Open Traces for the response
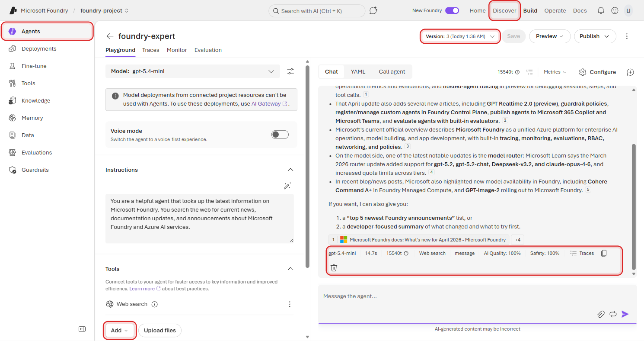The height and width of the screenshot is (341, 644). click(x=582, y=253)
